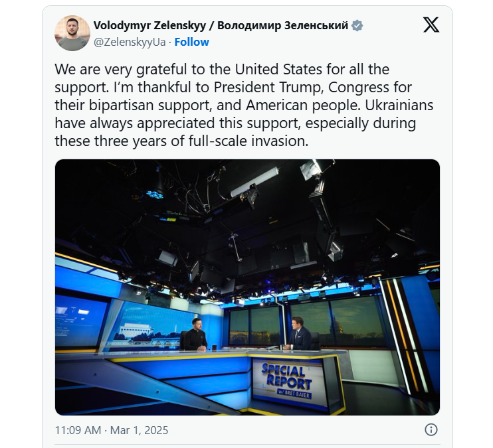This screenshot has height=448, width=493.
Task: Open the 11:09 AM timestamp link
Action: pyautogui.click(x=78, y=430)
